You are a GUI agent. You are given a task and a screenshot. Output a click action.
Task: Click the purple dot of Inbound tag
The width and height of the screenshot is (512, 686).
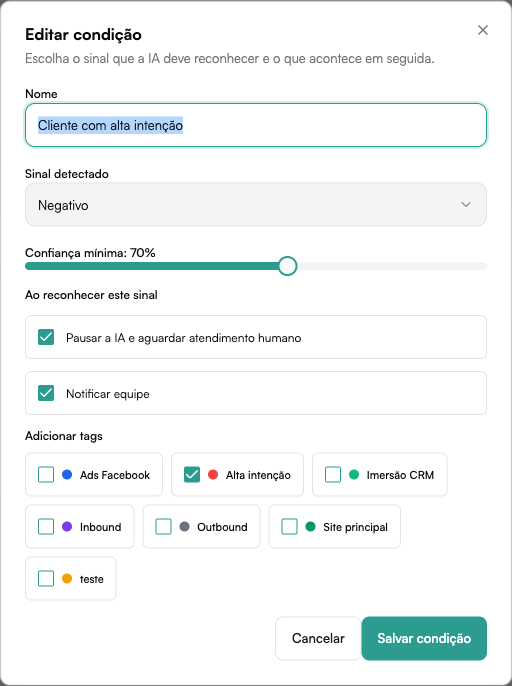(x=67, y=527)
